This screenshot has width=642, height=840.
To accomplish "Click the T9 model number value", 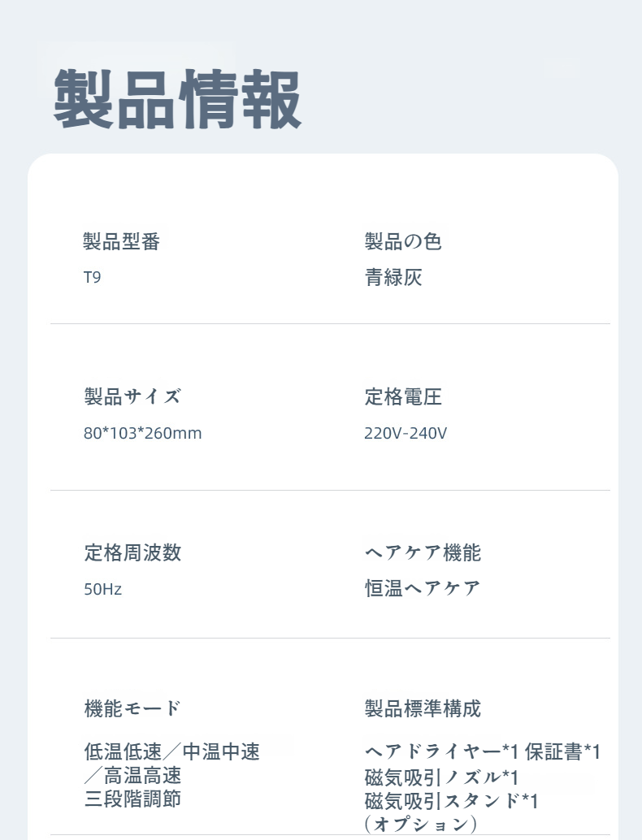I will pyautogui.click(x=92, y=278).
